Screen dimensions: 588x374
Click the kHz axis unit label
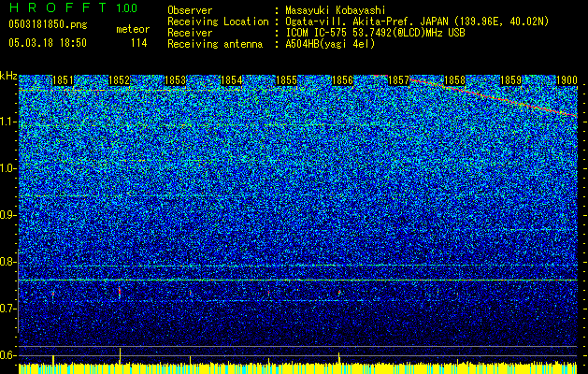[x=8, y=76]
